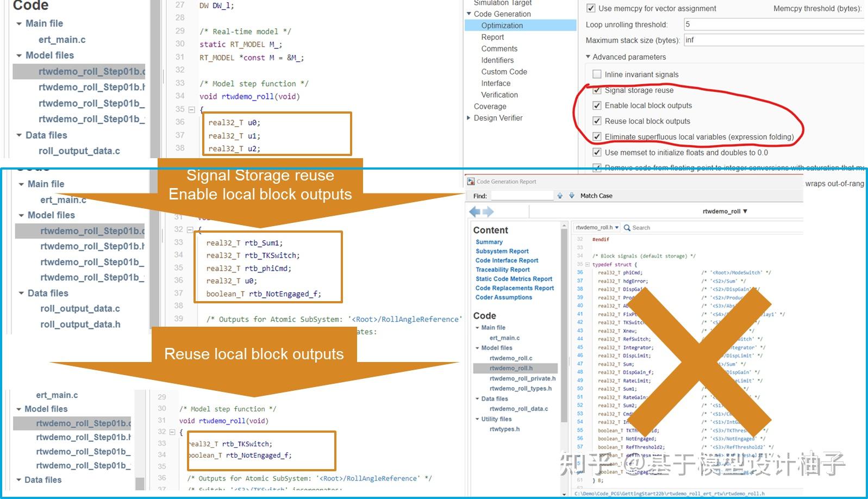Open the rtwdemo_roll model dropdown in report
Viewport: 868px width, 499px height.
(x=725, y=211)
